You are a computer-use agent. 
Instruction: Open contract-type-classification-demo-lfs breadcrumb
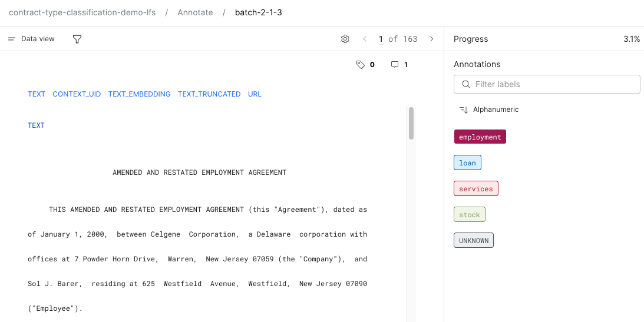[82, 12]
